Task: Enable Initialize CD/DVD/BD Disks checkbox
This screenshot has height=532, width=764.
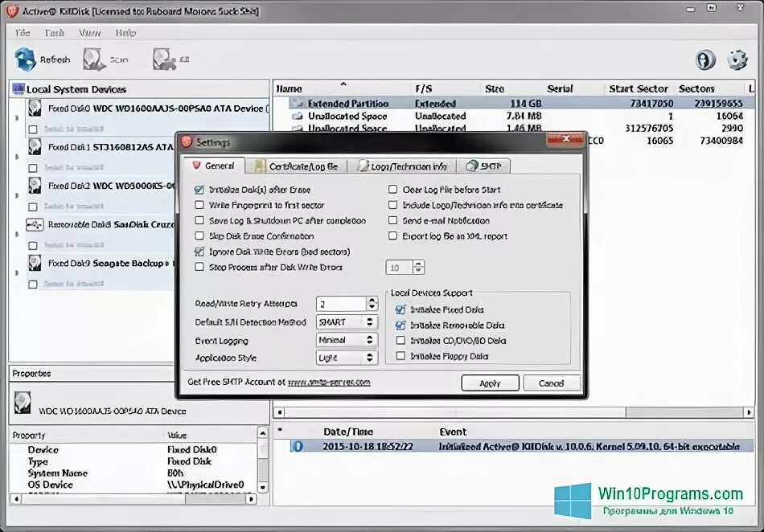Action: [400, 341]
